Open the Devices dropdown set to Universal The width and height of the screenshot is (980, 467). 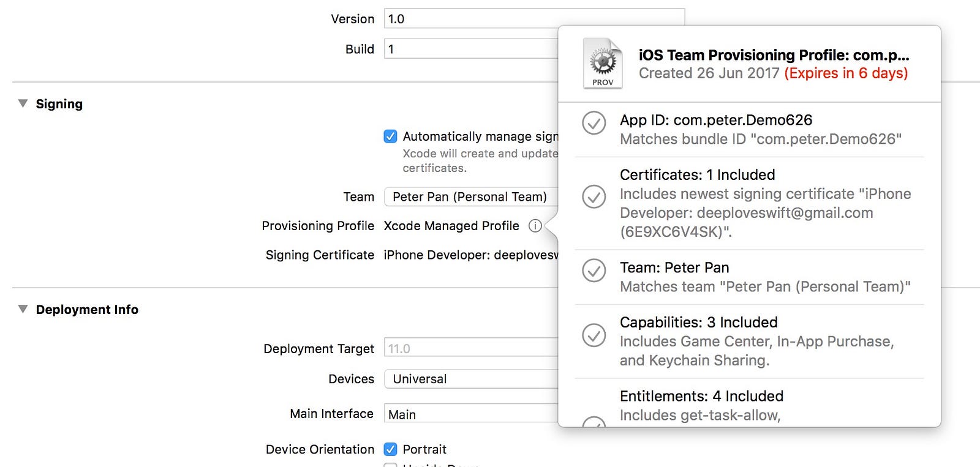(471, 379)
